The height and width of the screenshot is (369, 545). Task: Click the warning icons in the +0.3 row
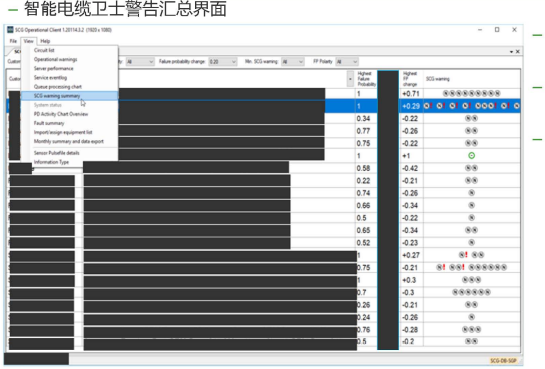[472, 280]
